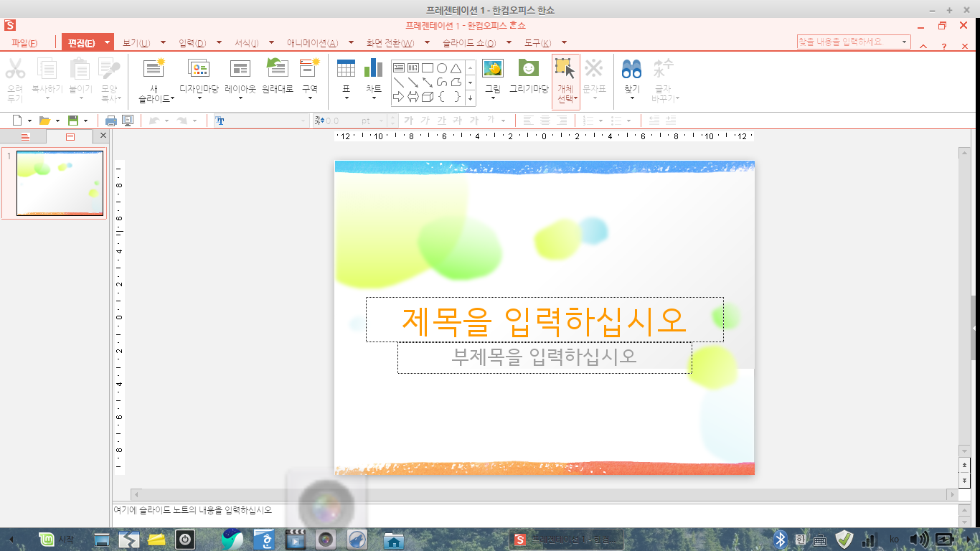The image size is (980, 551).
Task: Click the 구역 section icon
Action: click(309, 68)
